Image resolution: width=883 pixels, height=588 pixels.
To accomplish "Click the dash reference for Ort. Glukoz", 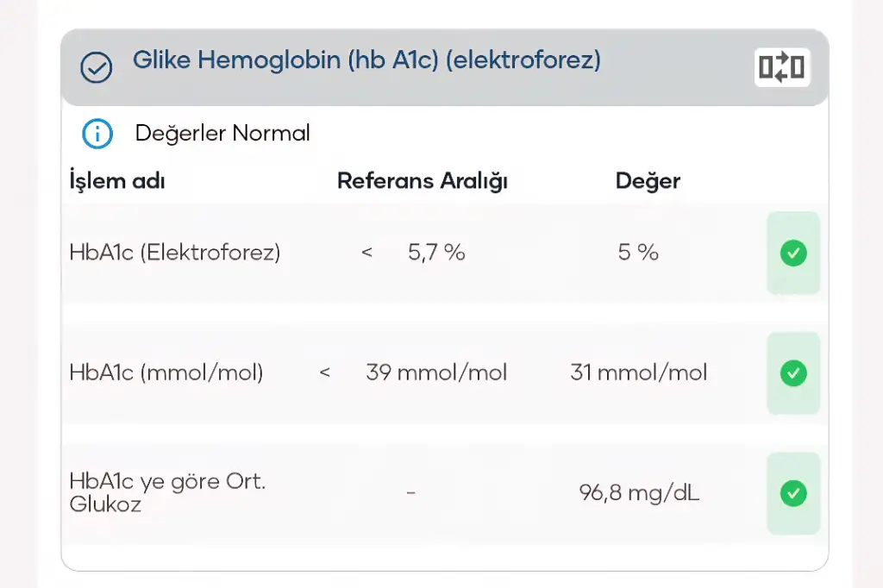I will click(x=410, y=493).
